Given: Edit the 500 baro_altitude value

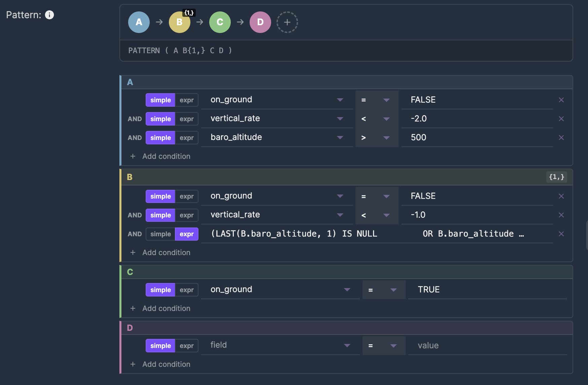Looking at the screenshot, I should [x=477, y=138].
